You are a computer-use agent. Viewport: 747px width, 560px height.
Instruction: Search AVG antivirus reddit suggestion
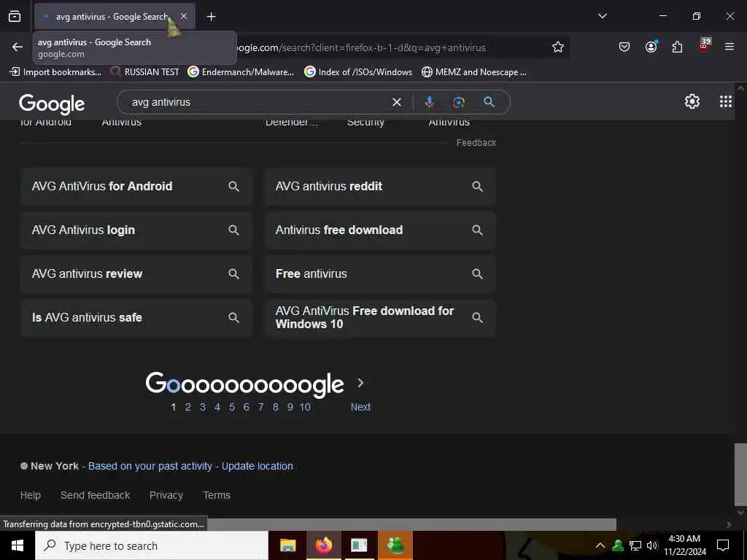pos(380,186)
